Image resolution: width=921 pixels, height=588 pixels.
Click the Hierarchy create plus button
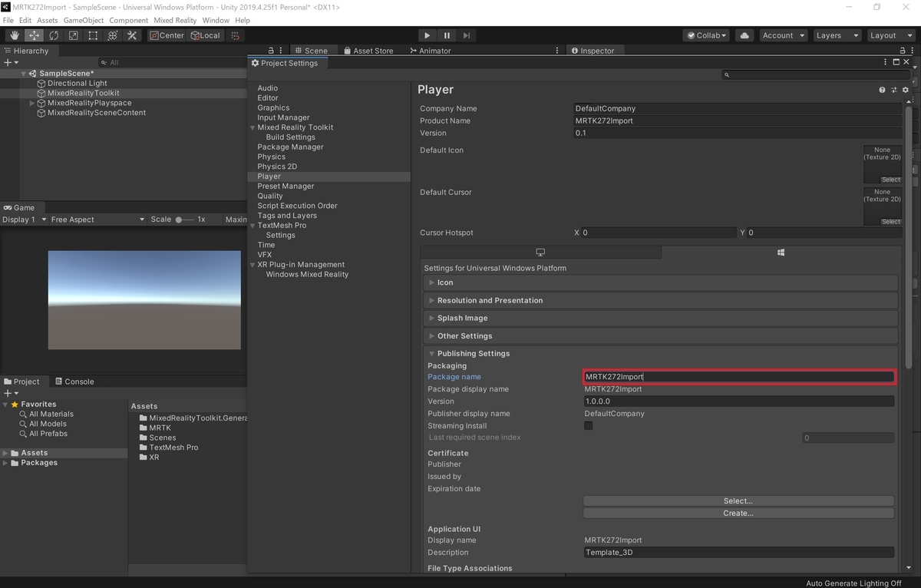(10, 62)
